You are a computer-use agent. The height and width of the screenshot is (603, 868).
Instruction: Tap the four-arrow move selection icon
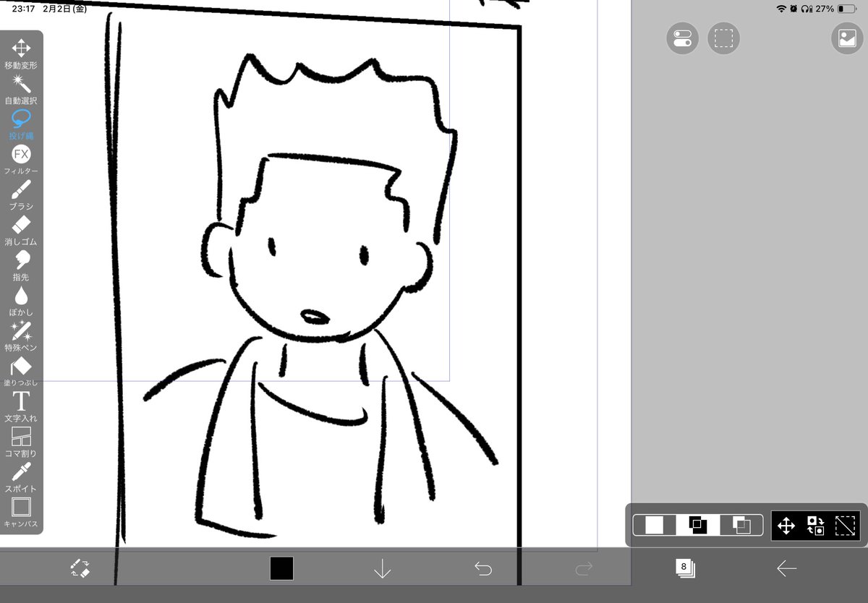786,526
